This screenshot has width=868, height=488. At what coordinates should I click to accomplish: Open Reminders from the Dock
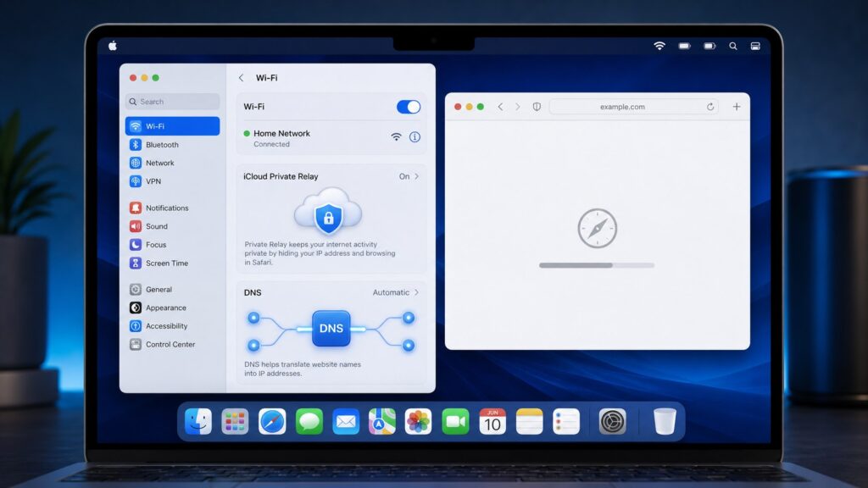(x=565, y=422)
